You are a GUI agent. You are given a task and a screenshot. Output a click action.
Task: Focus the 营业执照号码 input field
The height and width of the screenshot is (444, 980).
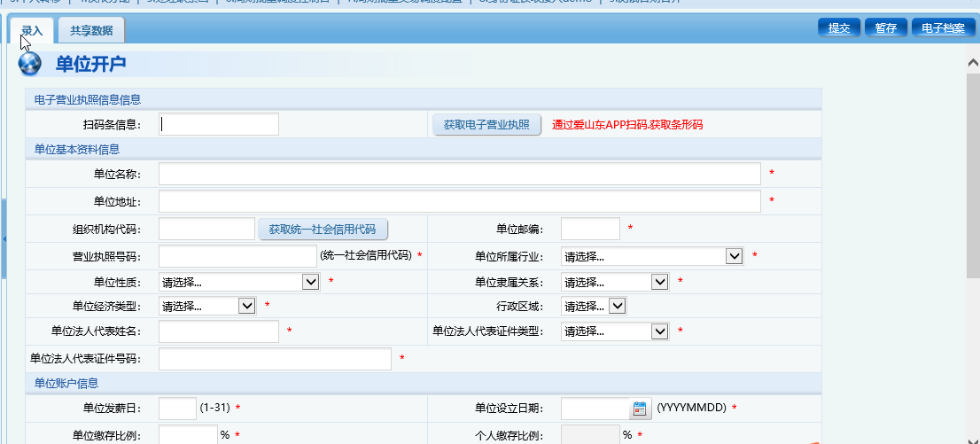[x=238, y=256]
